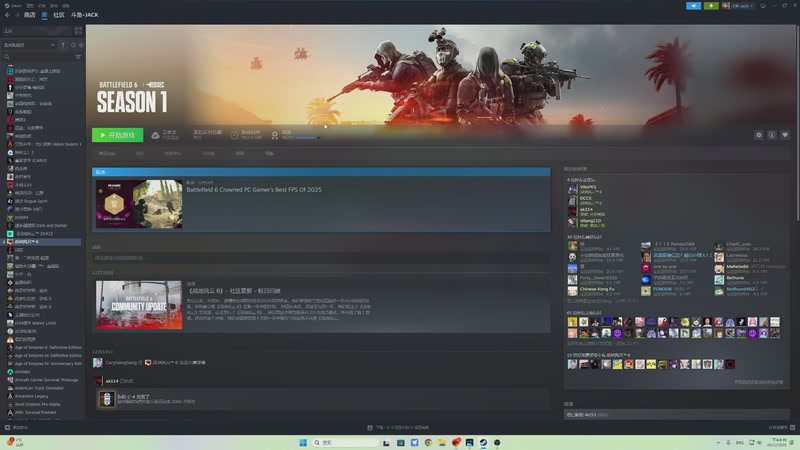Open downloads status in bottom bar
Screen dimensions: 800x450
[x=398, y=428]
